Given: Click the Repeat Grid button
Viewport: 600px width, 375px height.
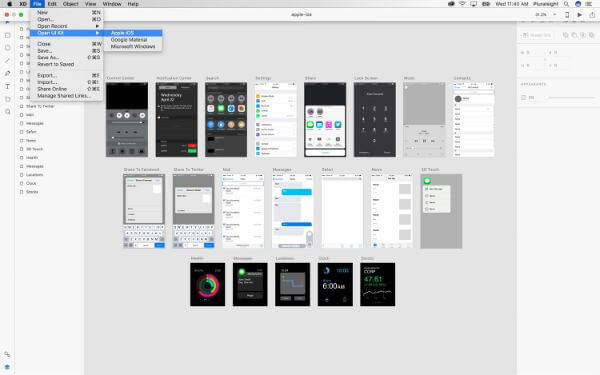Looking at the screenshot, I should 537,35.
